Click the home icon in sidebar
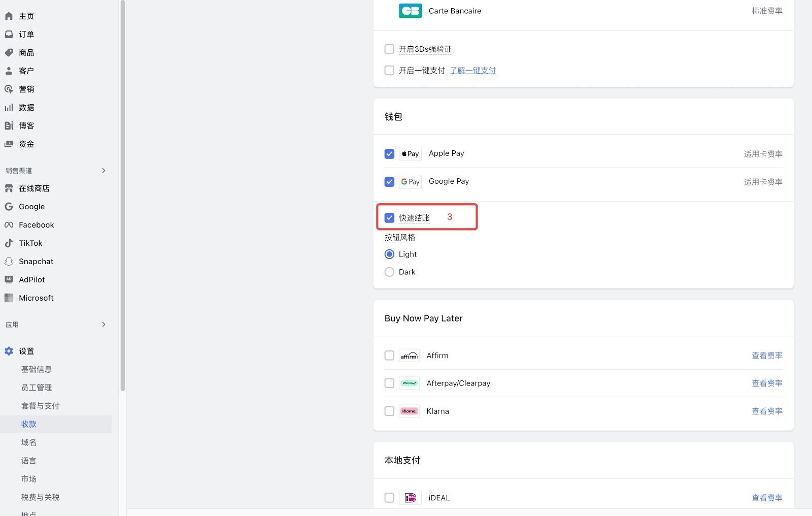The image size is (812, 516). (x=9, y=16)
